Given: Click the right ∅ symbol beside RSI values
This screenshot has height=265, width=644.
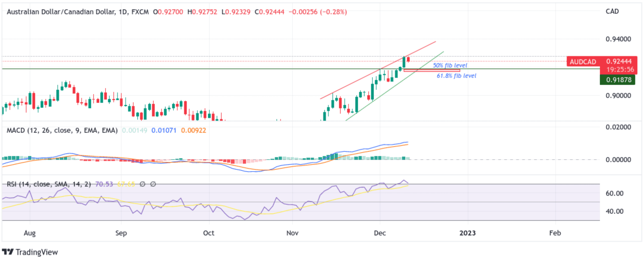Looking at the screenshot, I should pos(153,184).
